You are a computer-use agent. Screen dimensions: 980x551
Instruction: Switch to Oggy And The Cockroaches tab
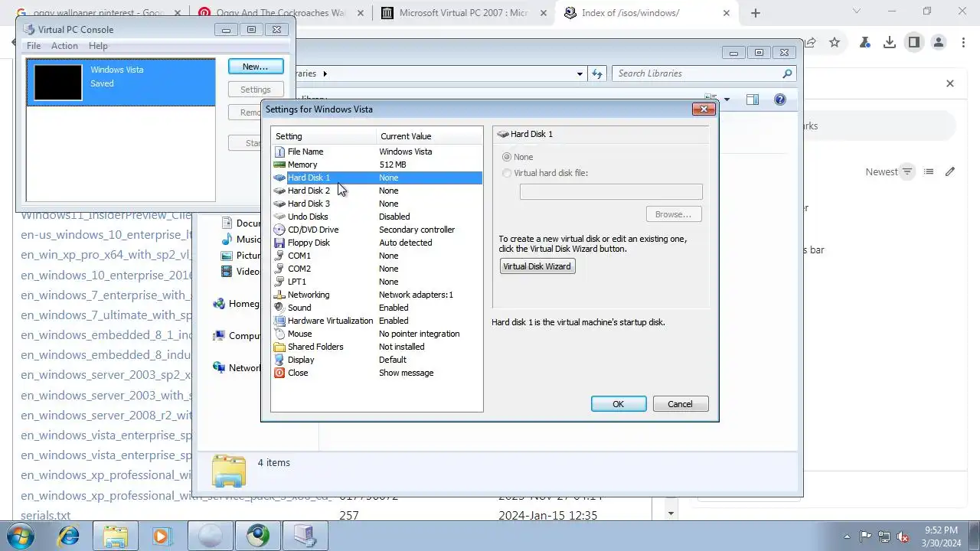279,13
